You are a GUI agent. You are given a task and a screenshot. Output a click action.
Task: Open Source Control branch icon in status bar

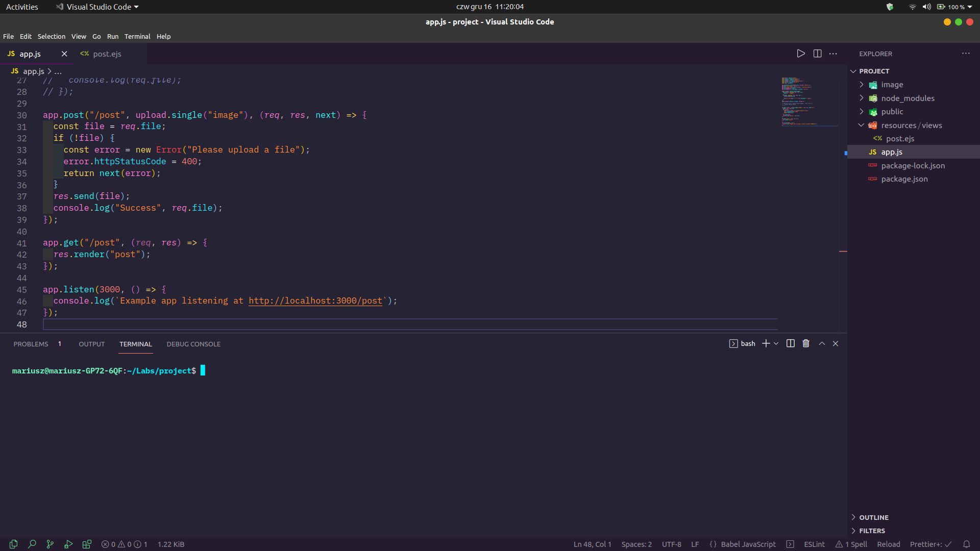pyautogui.click(x=50, y=544)
